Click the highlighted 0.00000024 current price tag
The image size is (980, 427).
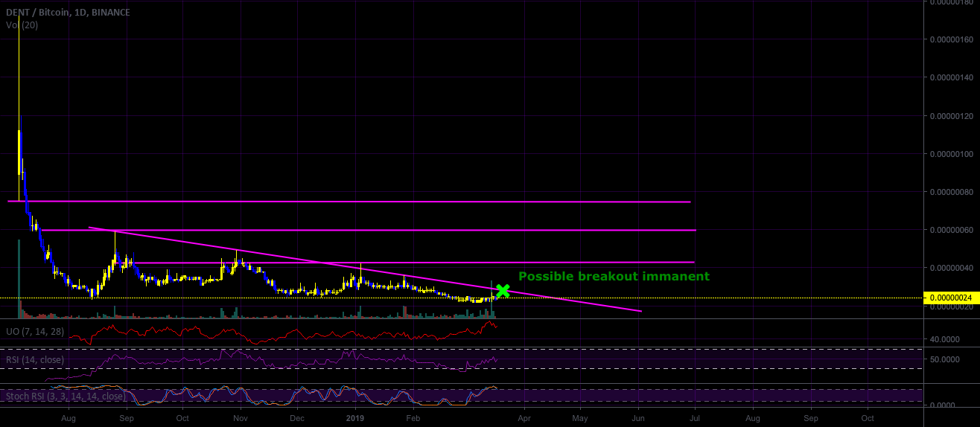tap(949, 298)
